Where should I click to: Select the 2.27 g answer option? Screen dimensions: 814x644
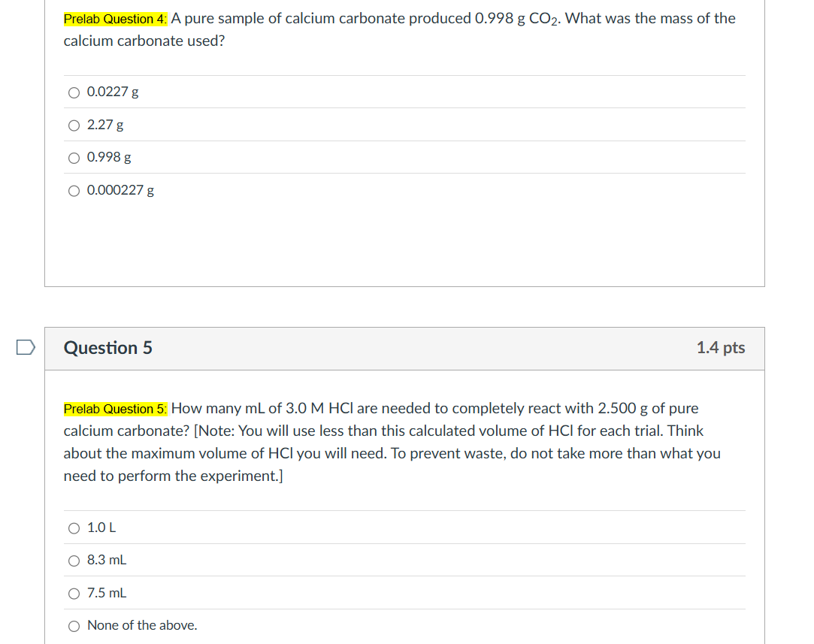(x=74, y=125)
